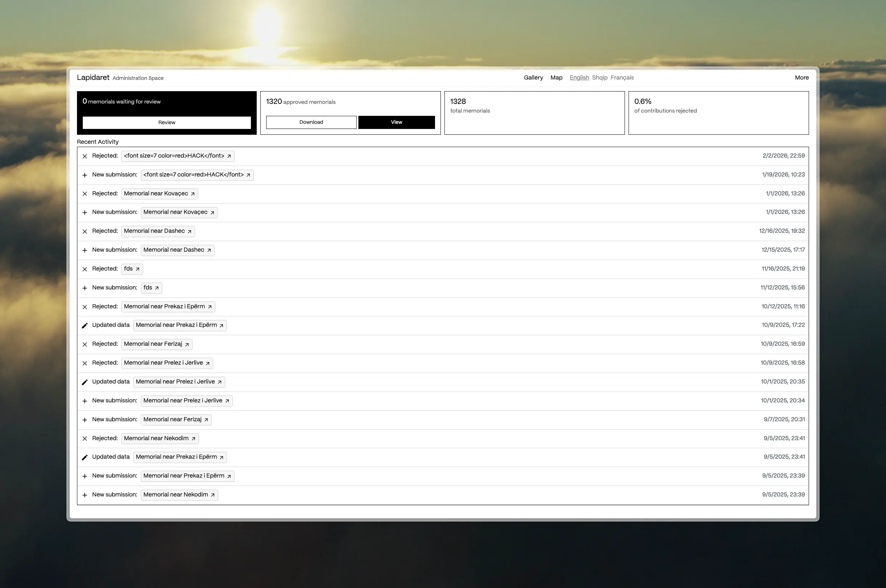Screen dimensions: 886x588
Task: Download the approved memorials
Action: 311,122
